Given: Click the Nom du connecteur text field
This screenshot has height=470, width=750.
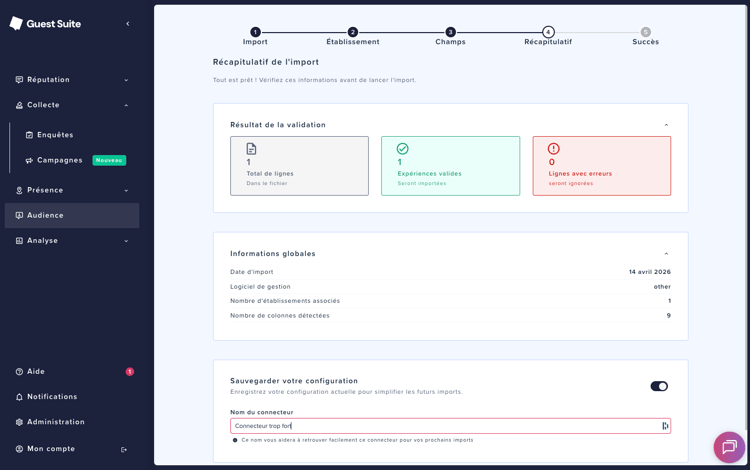Looking at the screenshot, I should click(440, 426).
